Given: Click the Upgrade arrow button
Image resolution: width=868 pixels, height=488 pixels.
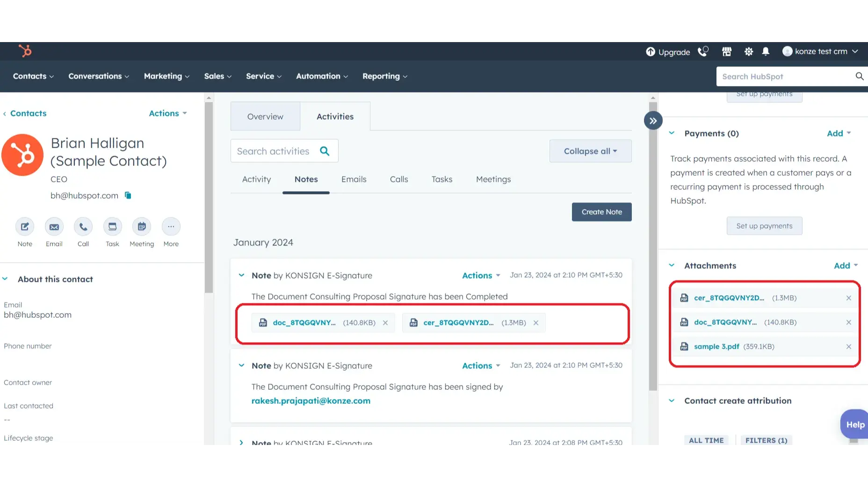Looking at the screenshot, I should coord(668,52).
